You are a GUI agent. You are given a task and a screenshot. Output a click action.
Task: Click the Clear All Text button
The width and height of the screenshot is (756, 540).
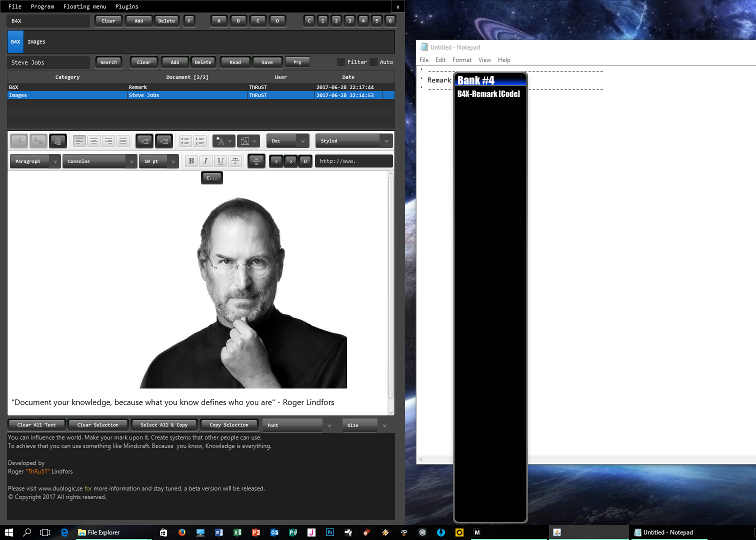pos(36,425)
